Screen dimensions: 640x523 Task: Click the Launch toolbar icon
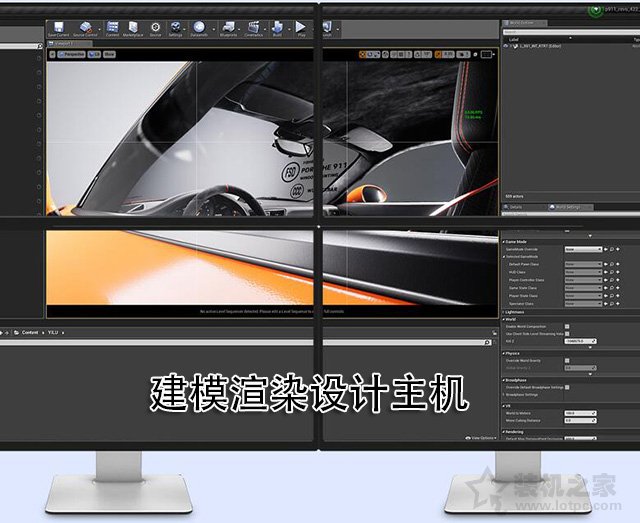[x=327, y=28]
